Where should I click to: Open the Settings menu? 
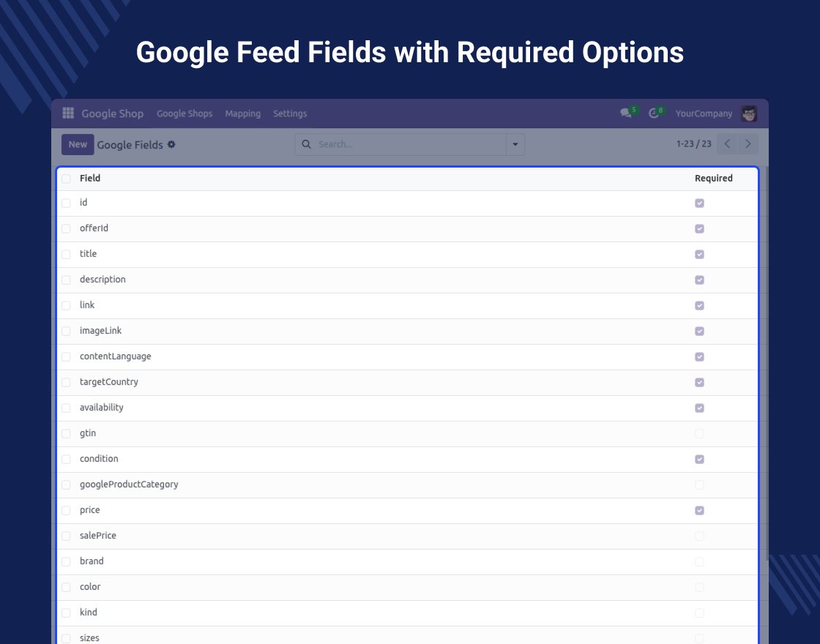click(x=290, y=113)
